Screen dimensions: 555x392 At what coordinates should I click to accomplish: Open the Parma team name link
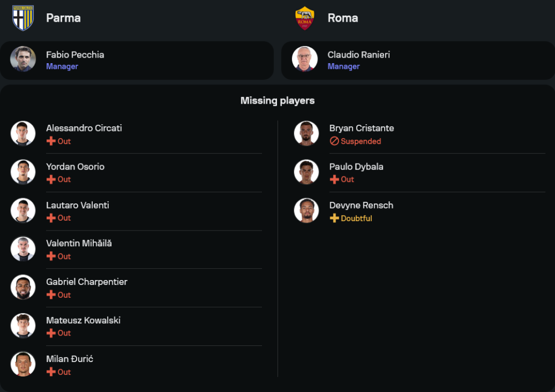pos(63,18)
